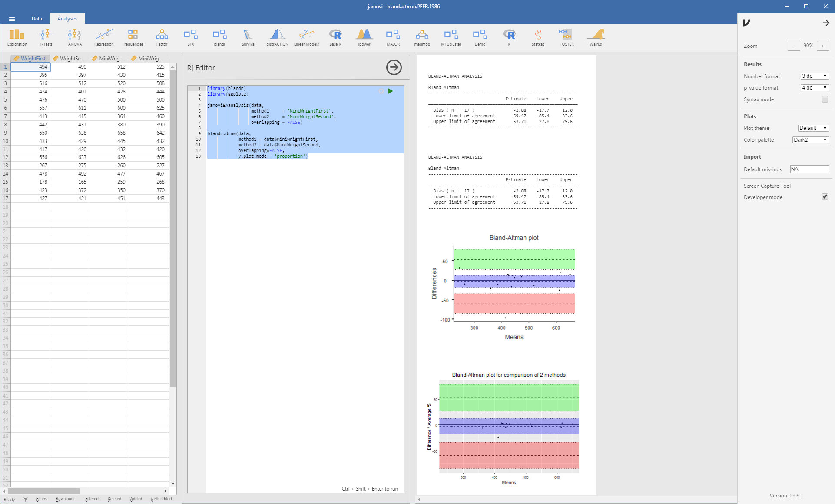Switch to the Data tab
The height and width of the screenshot is (504, 835).
click(37, 19)
